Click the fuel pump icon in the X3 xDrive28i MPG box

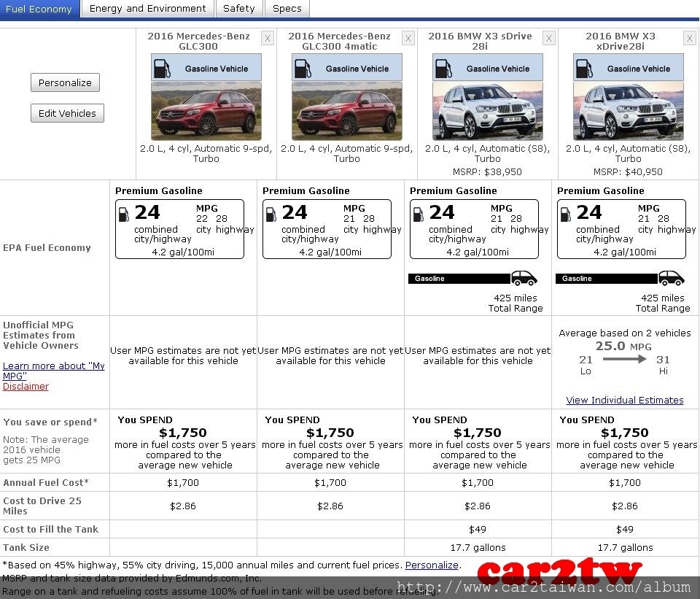(566, 215)
